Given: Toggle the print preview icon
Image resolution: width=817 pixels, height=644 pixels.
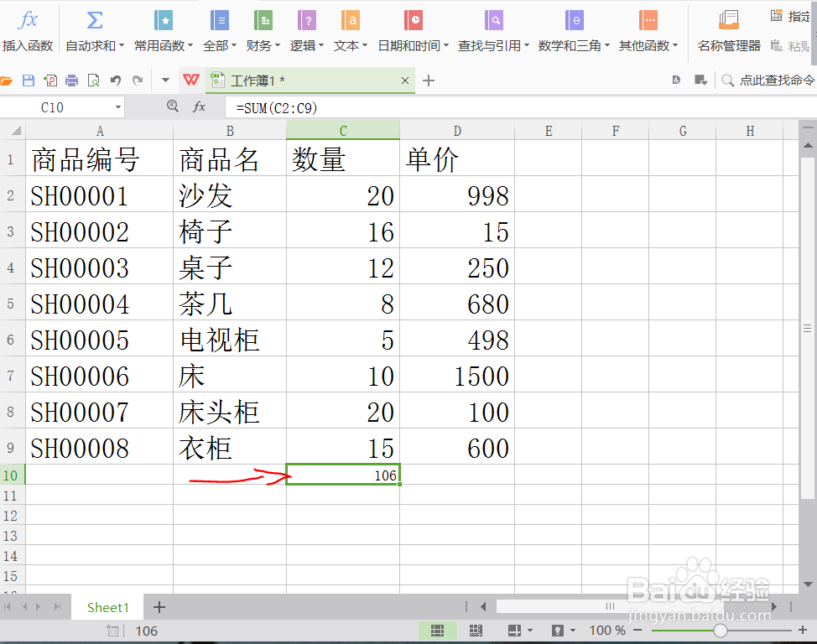Looking at the screenshot, I should point(515,630).
